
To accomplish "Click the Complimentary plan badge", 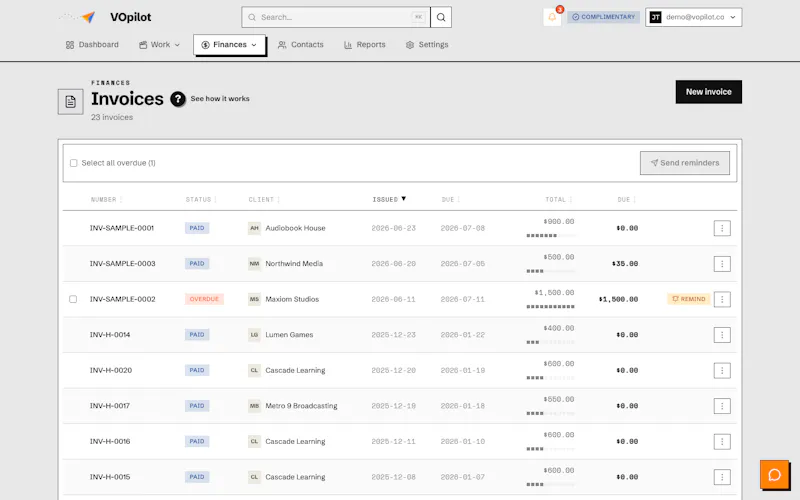I will coord(604,17).
